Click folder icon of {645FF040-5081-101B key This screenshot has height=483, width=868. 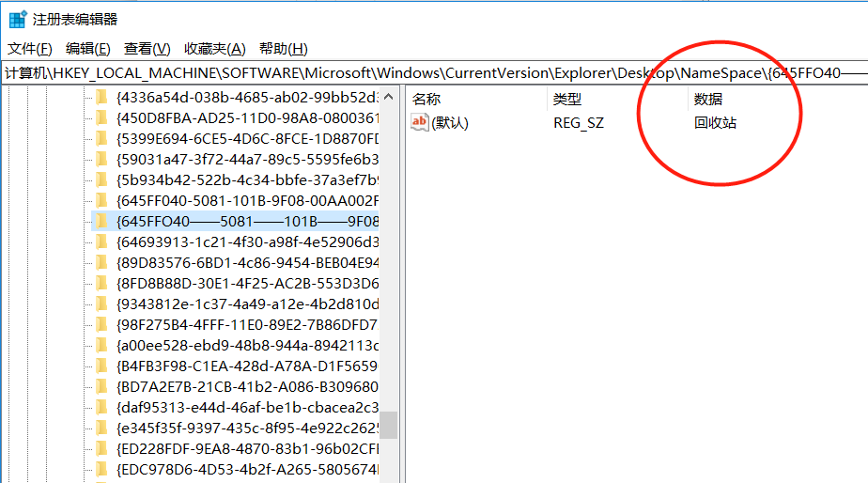click(x=101, y=200)
